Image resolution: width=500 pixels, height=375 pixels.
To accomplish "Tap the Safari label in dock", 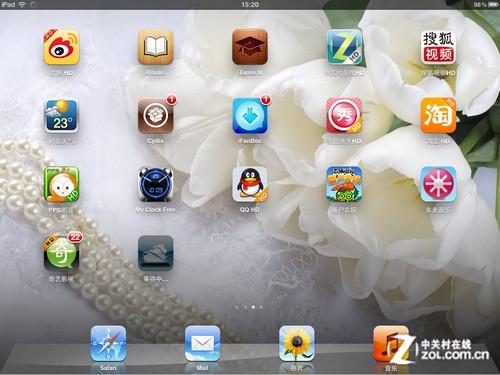I will 108,368.
